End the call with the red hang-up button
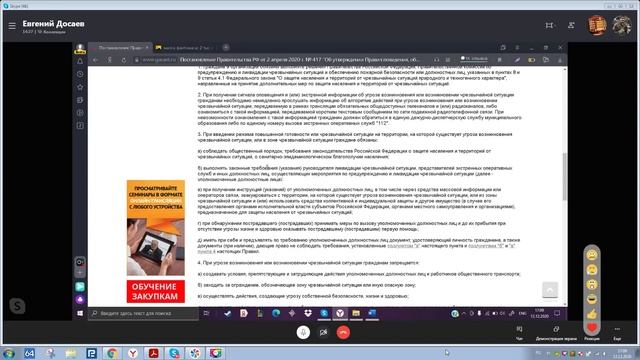The height and width of the screenshot is (360, 640). point(343,332)
